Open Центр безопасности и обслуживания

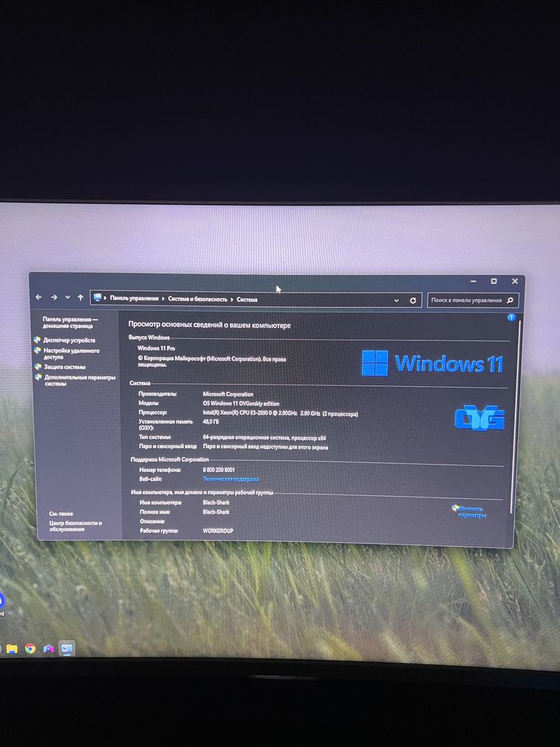point(75,526)
